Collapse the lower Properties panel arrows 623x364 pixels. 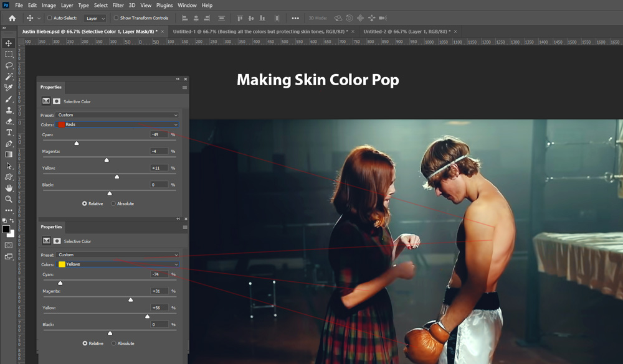click(x=178, y=219)
